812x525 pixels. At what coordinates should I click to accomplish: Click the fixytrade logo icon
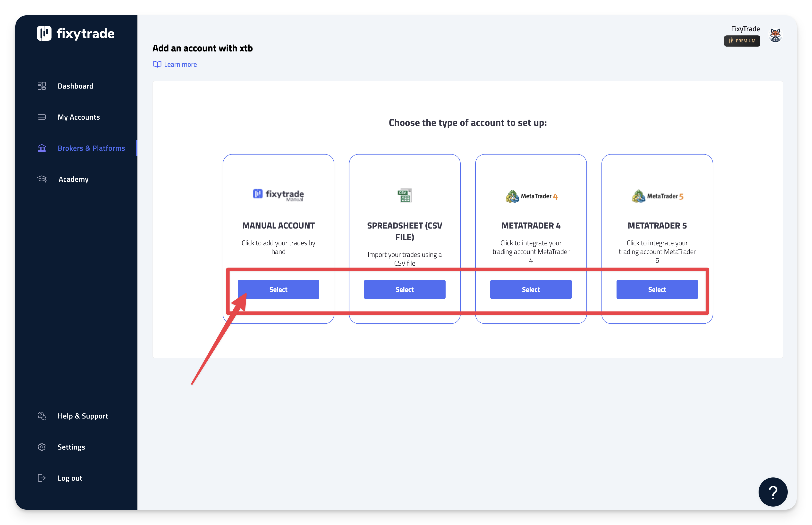point(44,33)
